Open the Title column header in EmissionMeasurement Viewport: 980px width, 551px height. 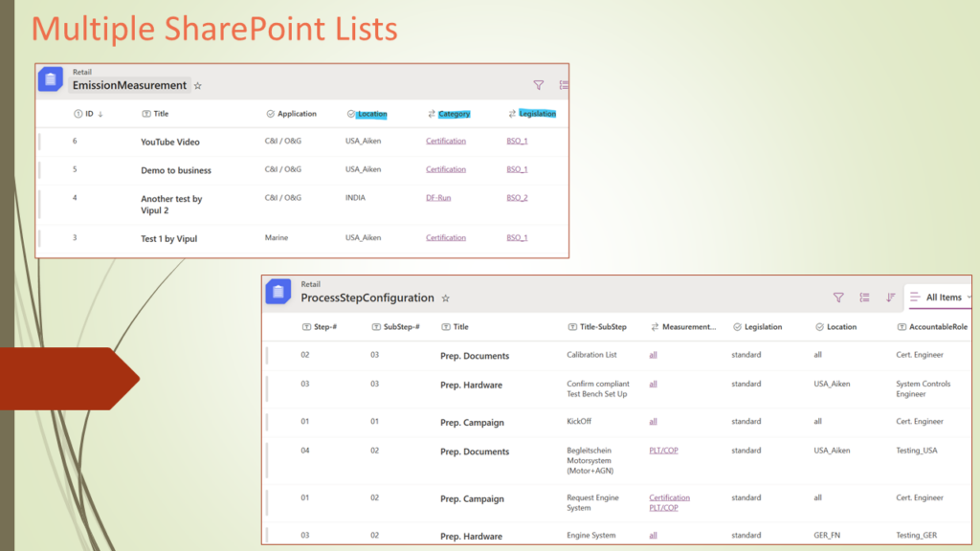(156, 114)
